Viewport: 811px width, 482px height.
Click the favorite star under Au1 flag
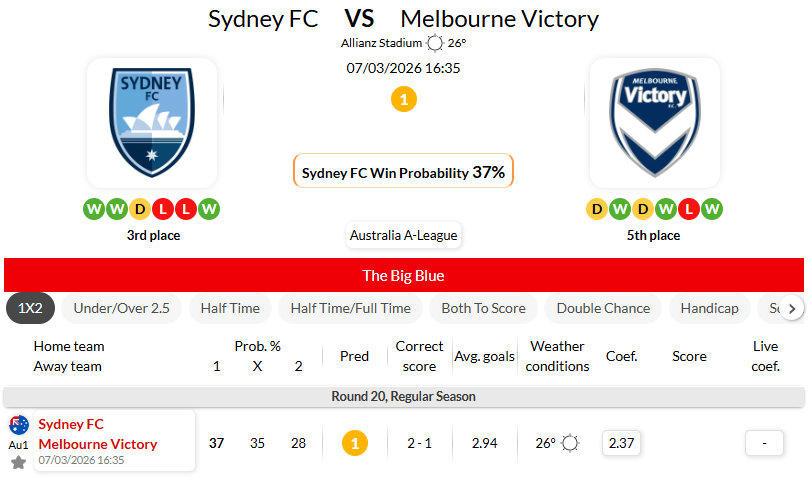click(18, 463)
